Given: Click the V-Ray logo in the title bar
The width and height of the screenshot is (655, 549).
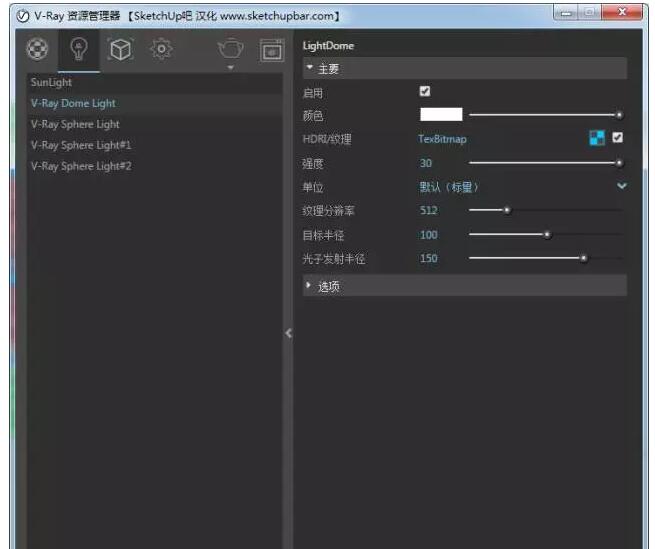Looking at the screenshot, I should [23, 16].
